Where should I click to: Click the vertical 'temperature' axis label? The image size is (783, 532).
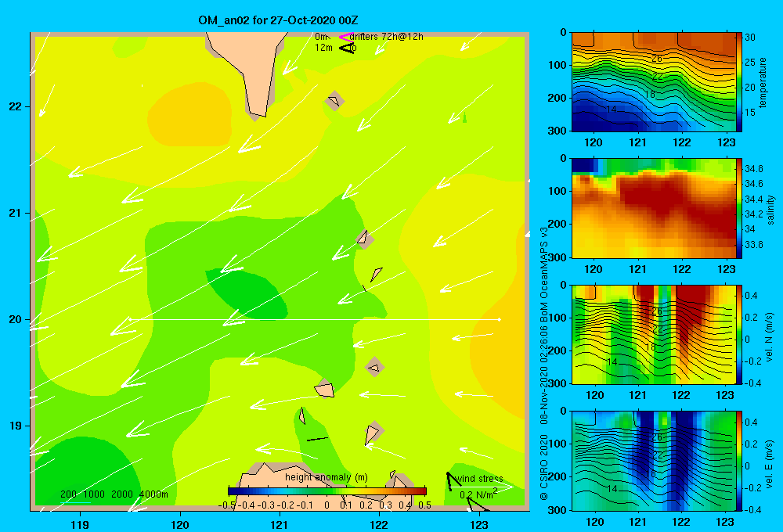(763, 82)
